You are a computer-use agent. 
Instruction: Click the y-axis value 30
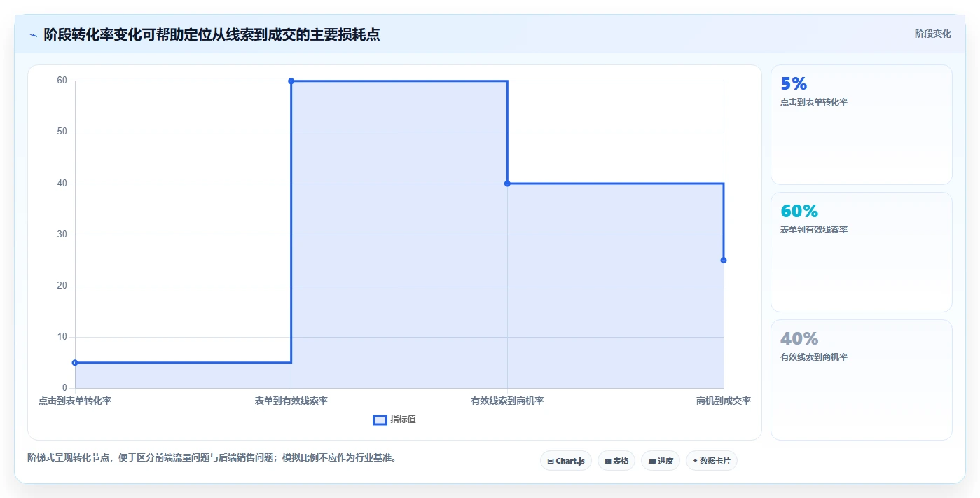[x=62, y=235]
